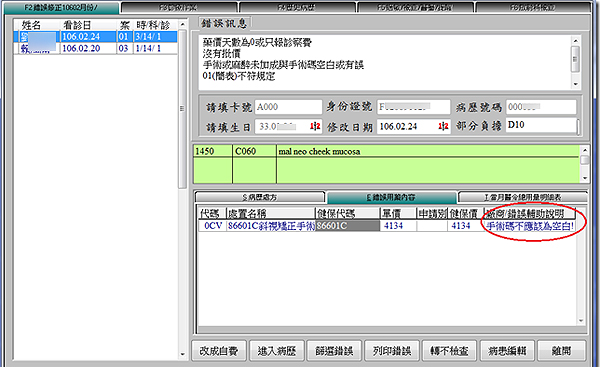Click the 改成自費 button

coord(219,351)
